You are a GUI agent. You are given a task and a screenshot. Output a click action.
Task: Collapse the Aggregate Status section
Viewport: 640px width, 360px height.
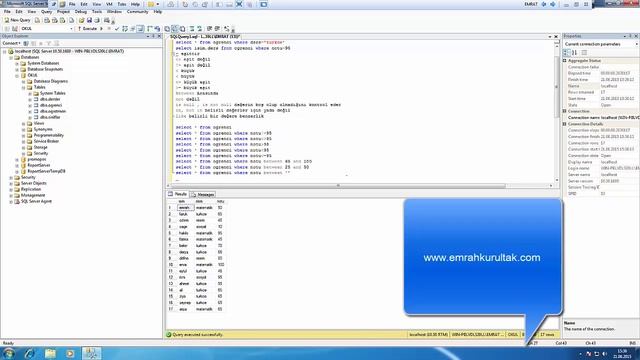(565, 60)
